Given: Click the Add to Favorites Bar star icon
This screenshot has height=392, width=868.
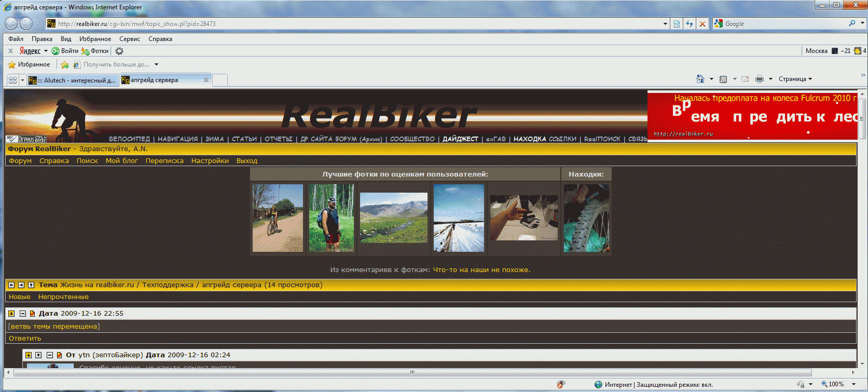Looking at the screenshot, I should pyautogui.click(x=64, y=64).
